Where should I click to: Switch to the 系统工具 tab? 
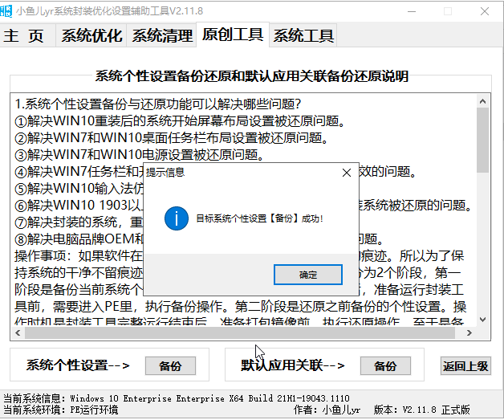[303, 35]
